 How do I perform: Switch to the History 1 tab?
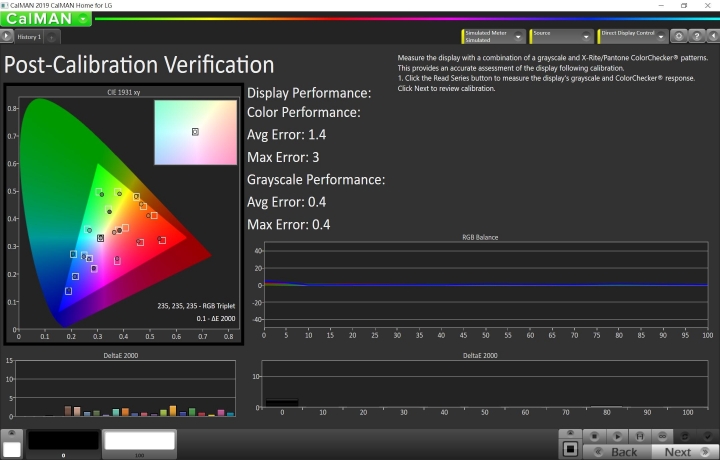pos(29,37)
